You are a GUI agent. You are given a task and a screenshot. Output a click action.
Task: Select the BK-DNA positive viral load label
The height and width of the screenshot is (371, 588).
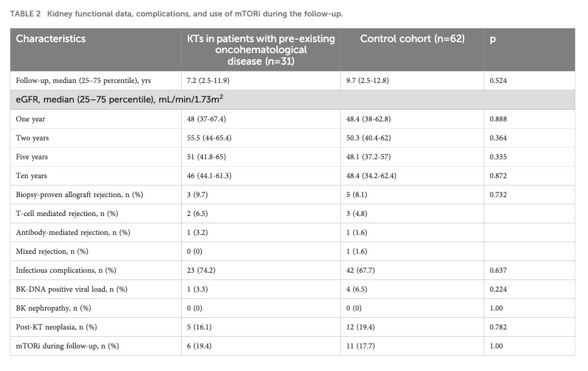[71, 289]
